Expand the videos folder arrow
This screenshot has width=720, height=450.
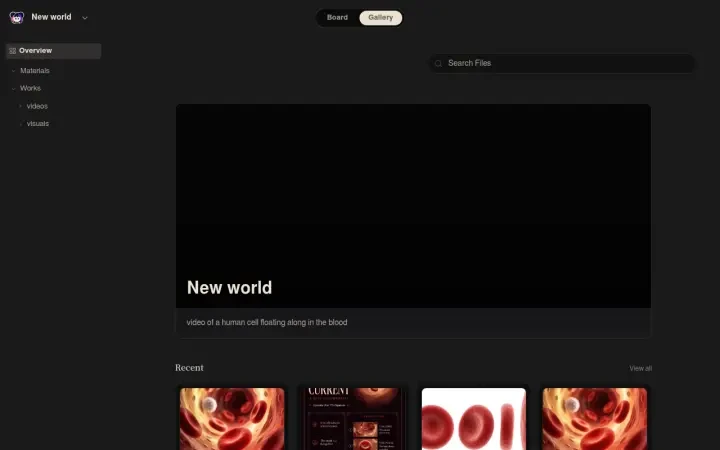click(x=20, y=106)
